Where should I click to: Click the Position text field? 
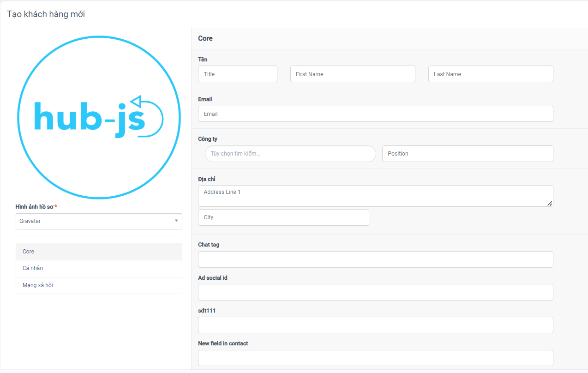(467, 154)
